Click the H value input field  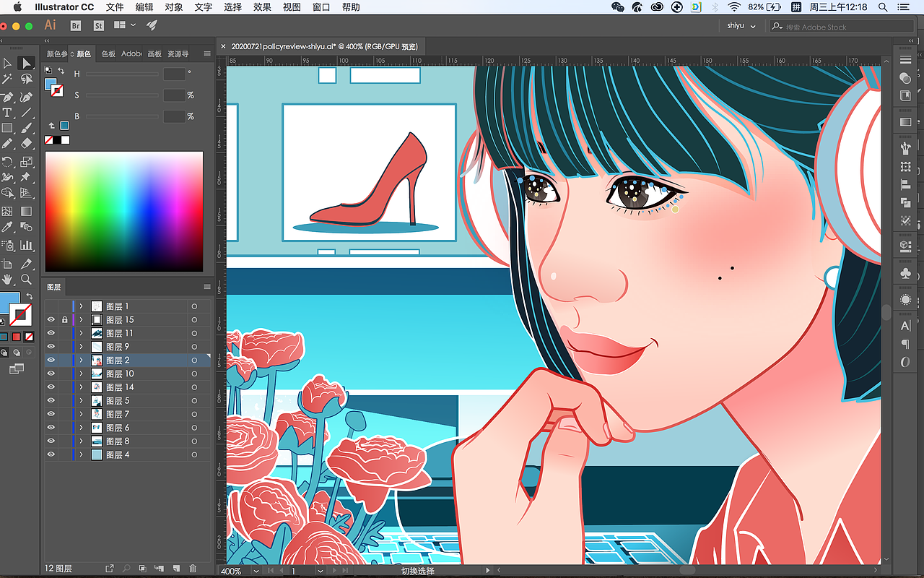click(x=175, y=74)
